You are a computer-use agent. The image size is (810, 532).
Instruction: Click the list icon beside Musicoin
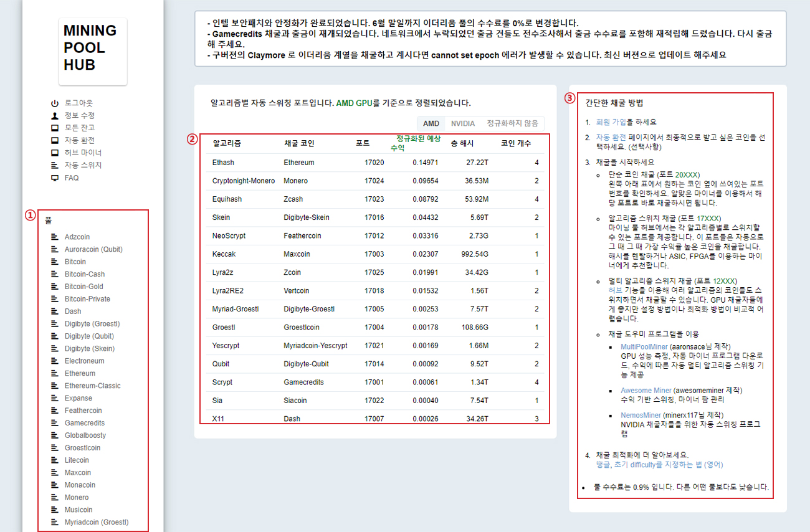[x=55, y=510]
